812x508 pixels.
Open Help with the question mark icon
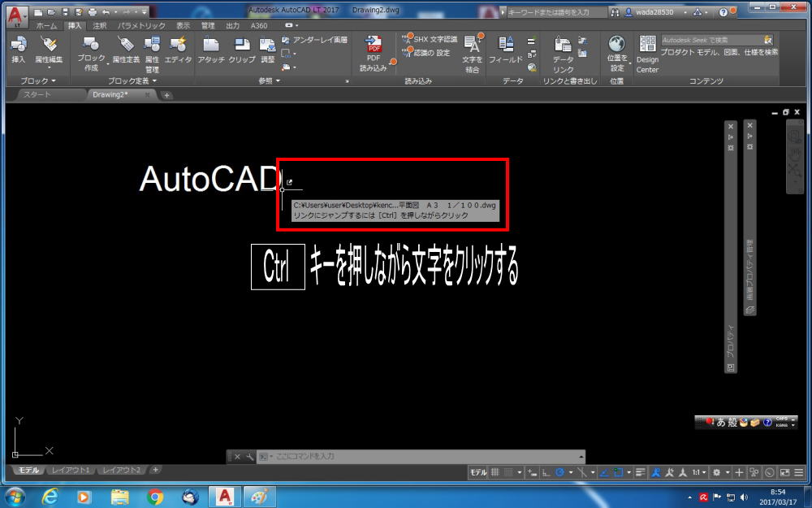(723, 12)
